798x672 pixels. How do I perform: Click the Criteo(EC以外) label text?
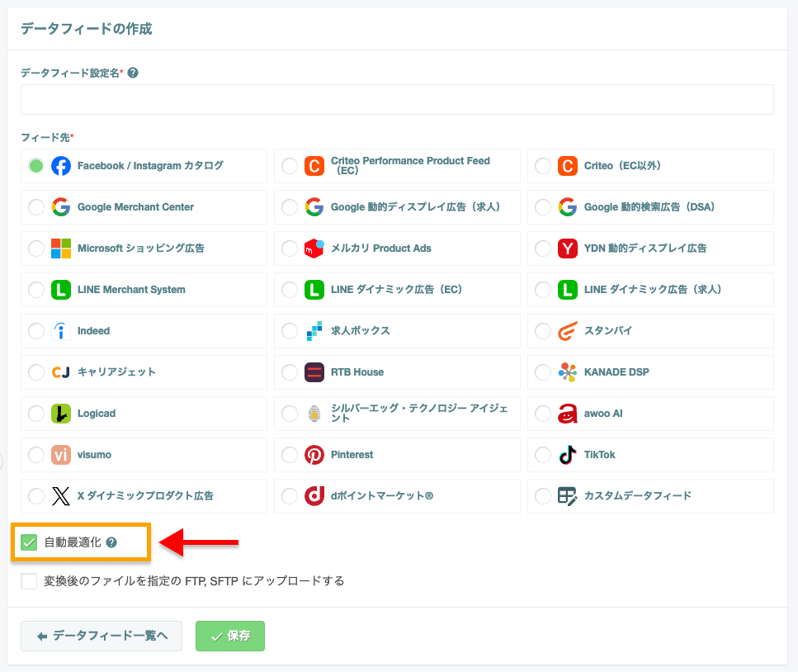[x=622, y=166]
